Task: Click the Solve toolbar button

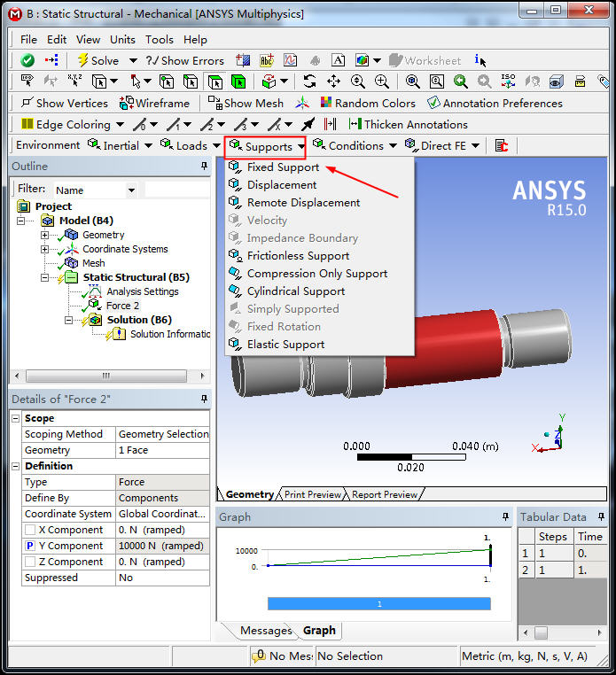Action: point(97,60)
